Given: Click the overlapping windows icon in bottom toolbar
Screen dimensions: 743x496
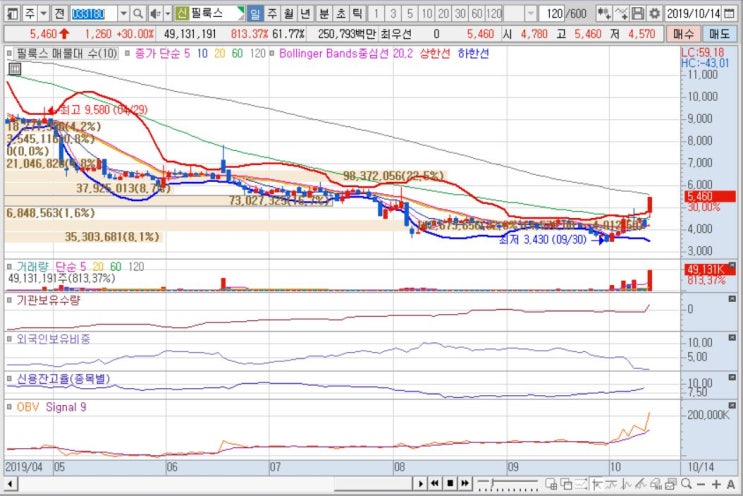Looking at the screenshot, I should point(566,484).
